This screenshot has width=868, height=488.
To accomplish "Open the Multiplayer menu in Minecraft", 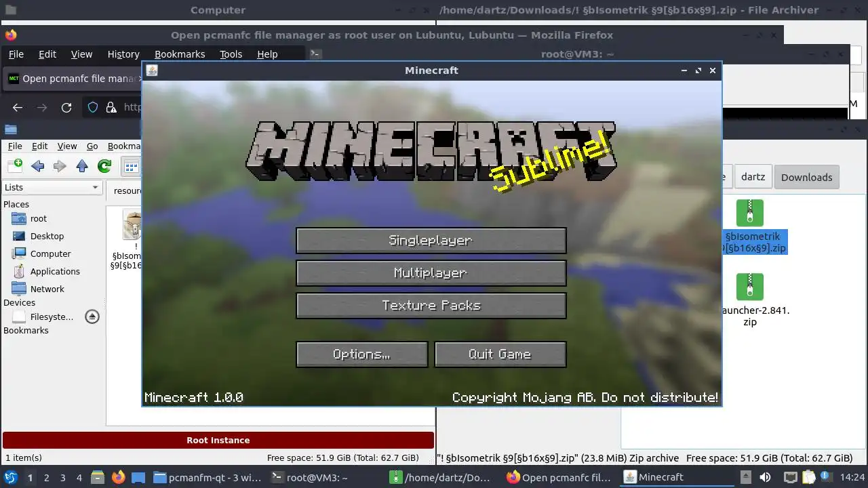I will pyautogui.click(x=431, y=273).
